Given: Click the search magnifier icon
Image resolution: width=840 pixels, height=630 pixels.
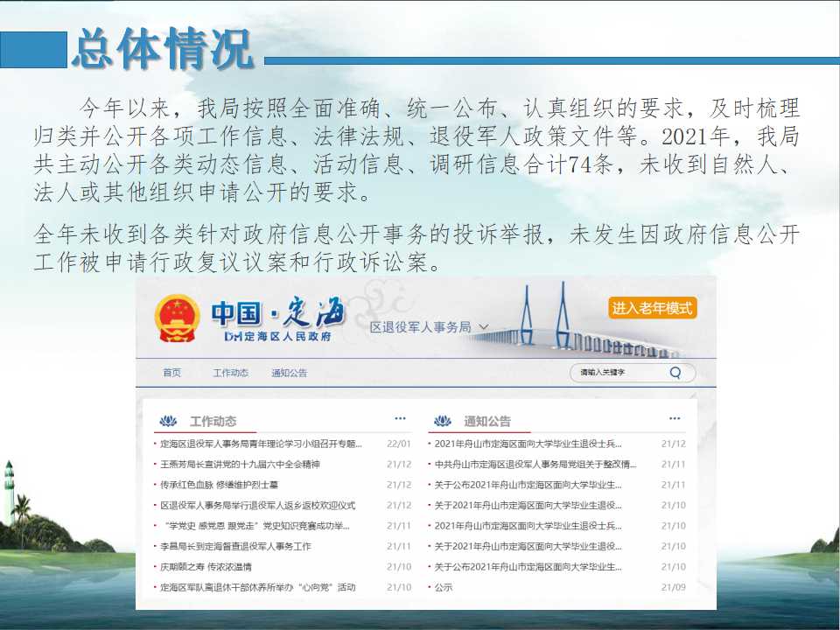Looking at the screenshot, I should click(x=675, y=373).
